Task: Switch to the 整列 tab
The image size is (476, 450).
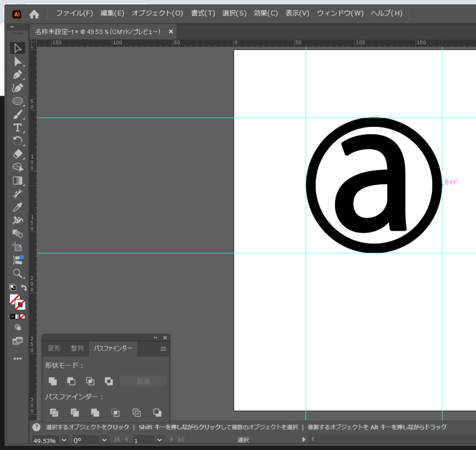Action: click(77, 349)
